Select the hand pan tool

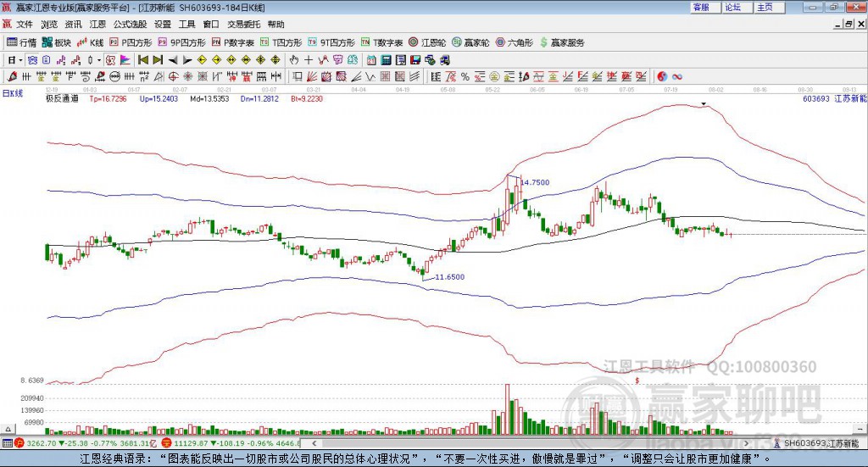tap(293, 60)
